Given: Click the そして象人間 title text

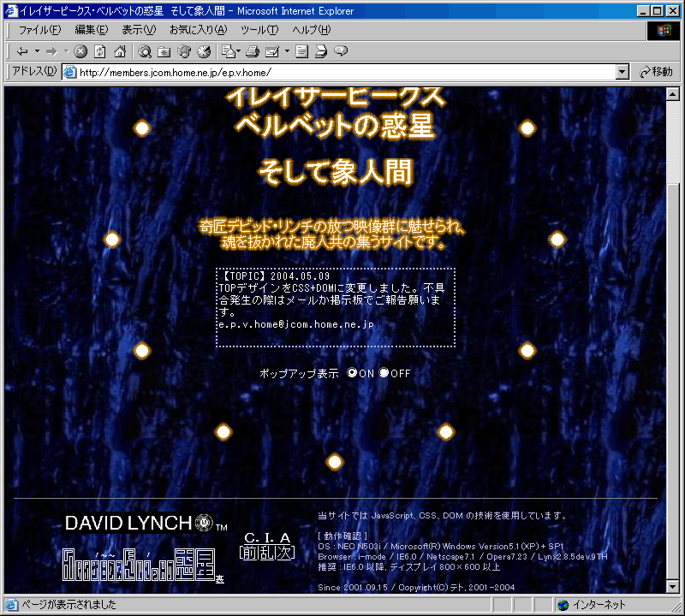Looking at the screenshot, I should tap(336, 172).
